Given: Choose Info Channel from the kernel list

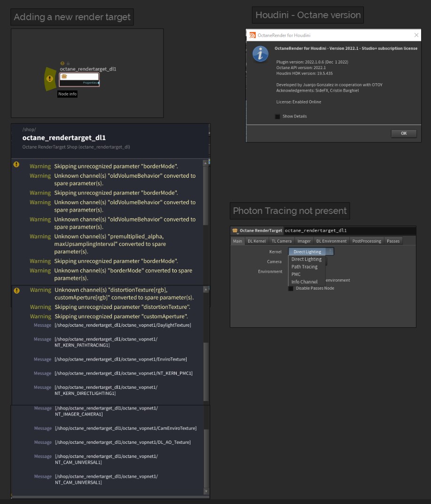Looking at the screenshot, I should point(305,282).
